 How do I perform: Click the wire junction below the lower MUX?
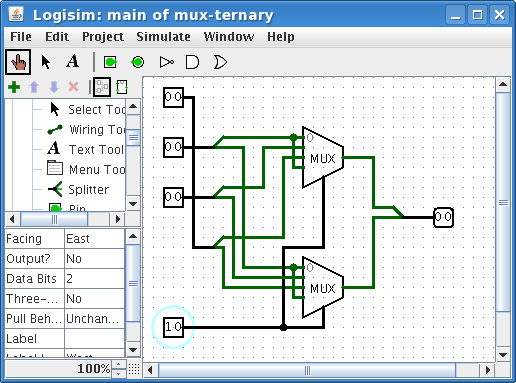point(283,327)
